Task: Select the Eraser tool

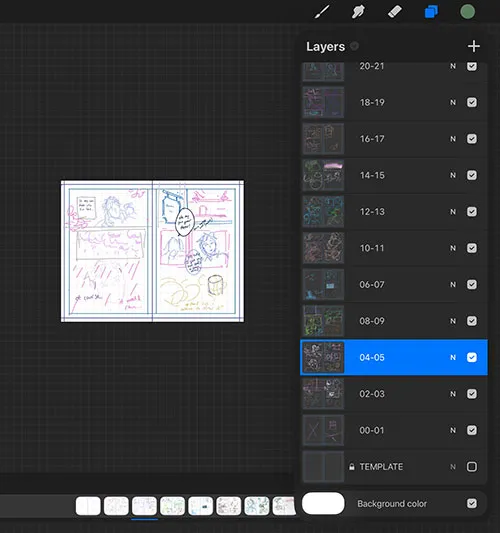Action: [x=395, y=12]
